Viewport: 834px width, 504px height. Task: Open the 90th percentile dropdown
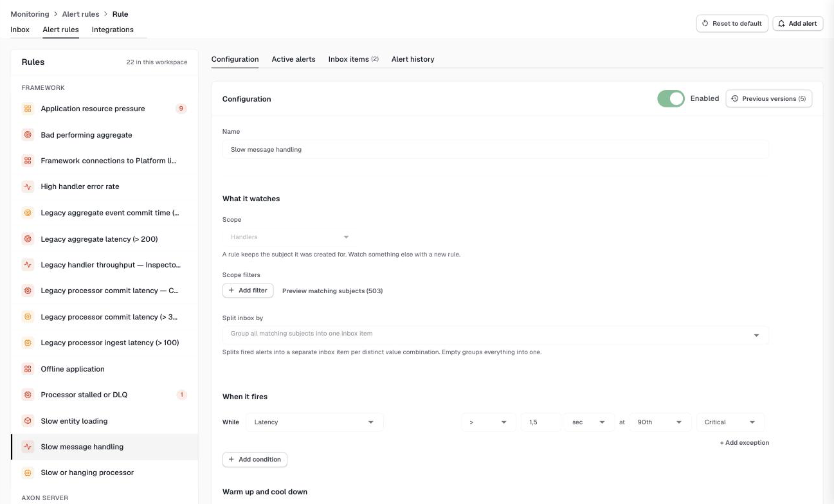point(660,422)
